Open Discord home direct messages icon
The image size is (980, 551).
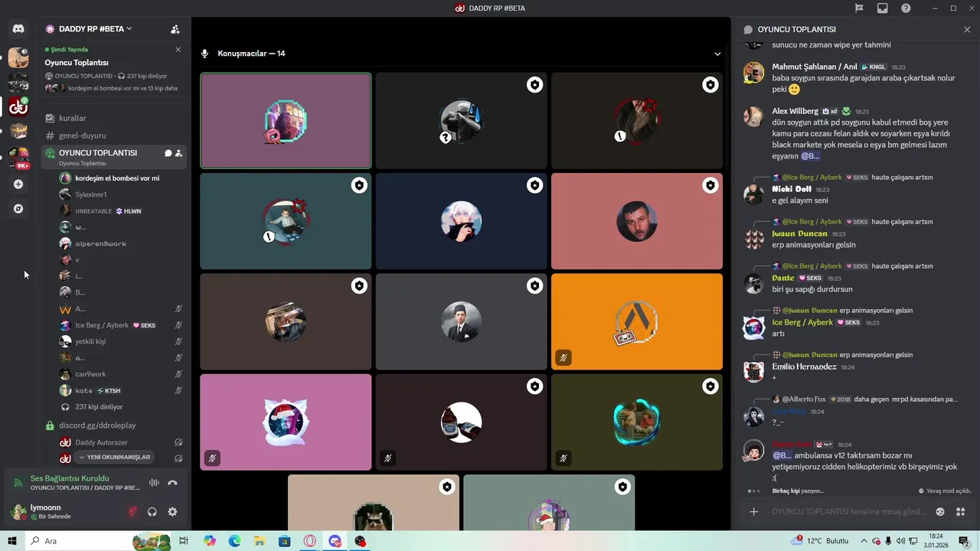click(x=18, y=29)
